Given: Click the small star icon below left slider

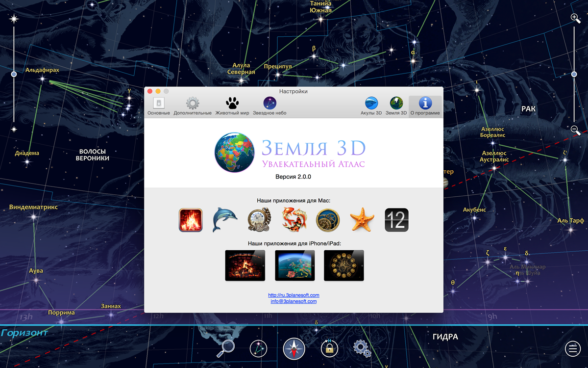Looking at the screenshot, I should coord(14,130).
